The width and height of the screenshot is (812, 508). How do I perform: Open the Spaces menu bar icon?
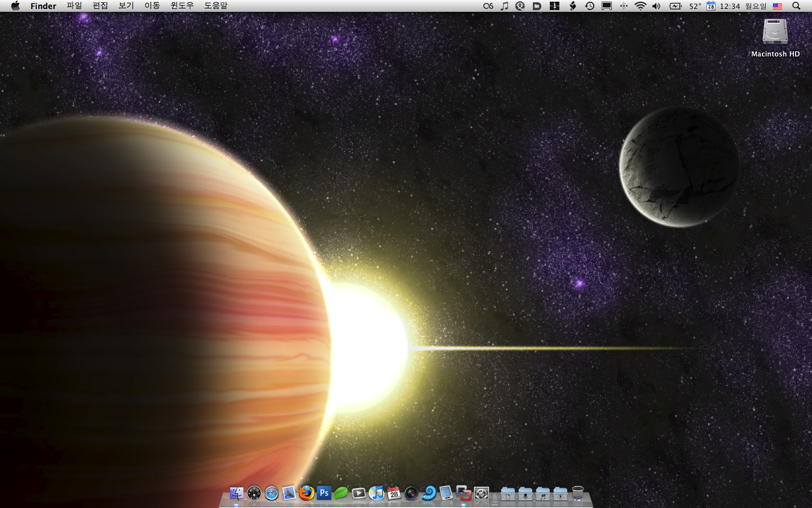pyautogui.click(x=554, y=6)
